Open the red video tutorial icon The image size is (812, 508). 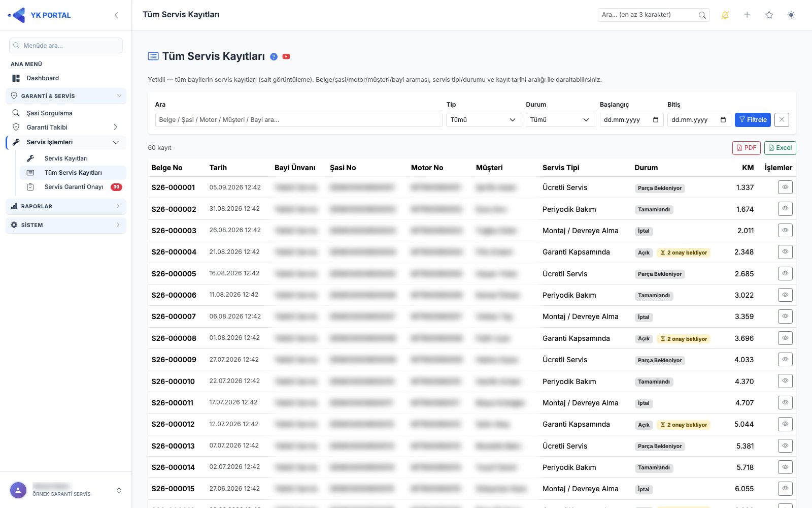(x=286, y=57)
